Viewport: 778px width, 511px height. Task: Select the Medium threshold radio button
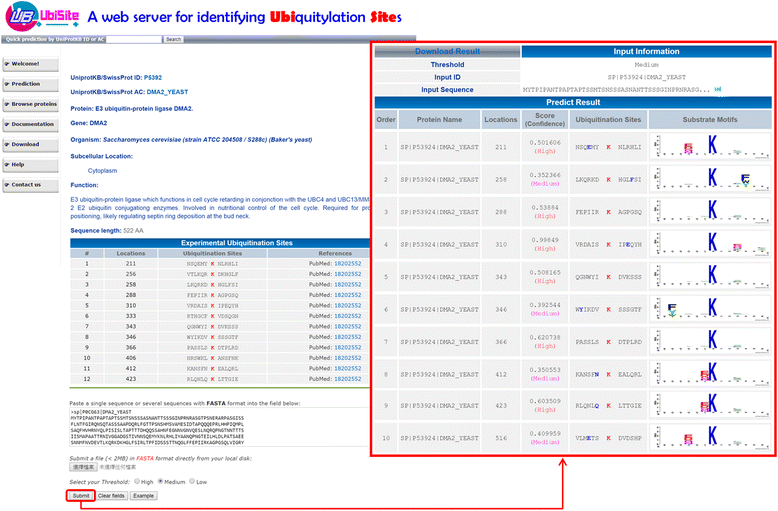point(160,481)
